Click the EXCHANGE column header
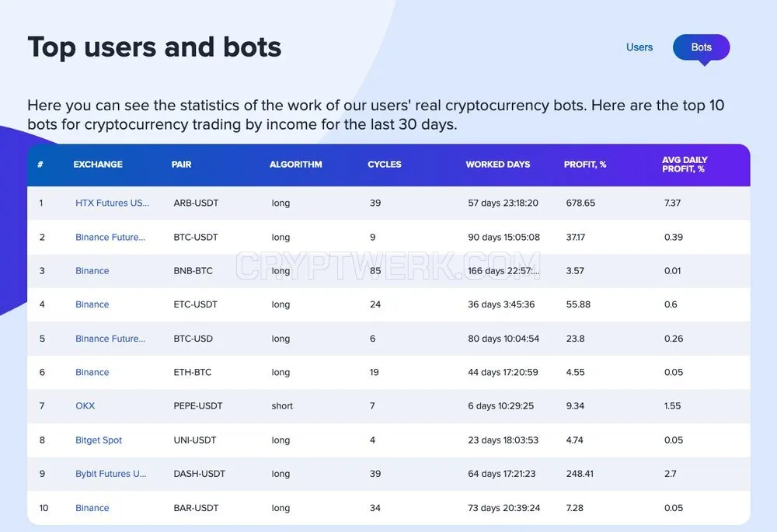 (98, 165)
